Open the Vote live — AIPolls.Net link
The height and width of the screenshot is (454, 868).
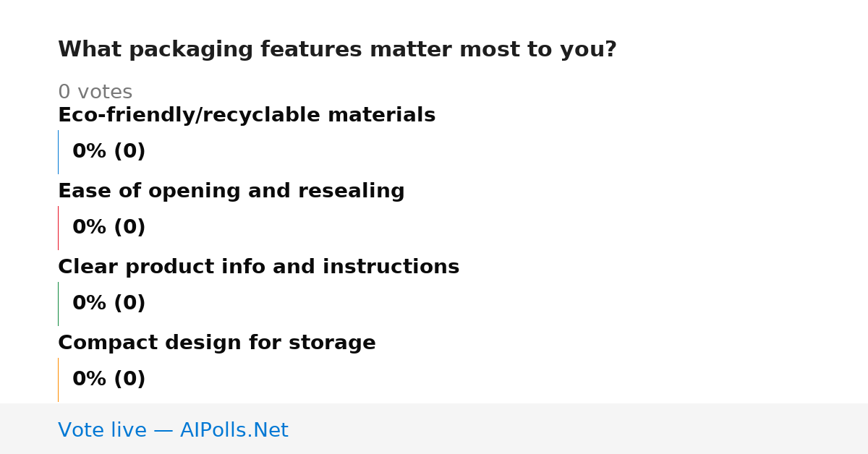point(173,430)
